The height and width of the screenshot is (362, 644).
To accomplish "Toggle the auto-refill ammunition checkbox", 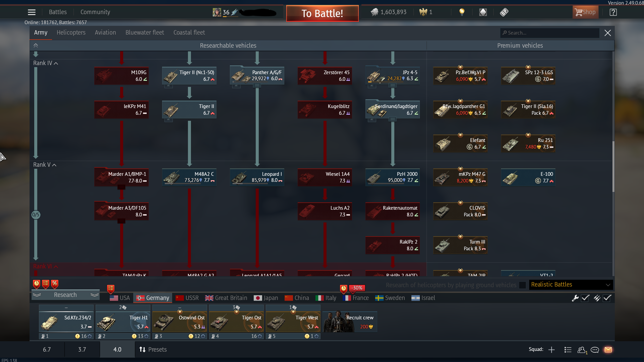I will click(607, 298).
